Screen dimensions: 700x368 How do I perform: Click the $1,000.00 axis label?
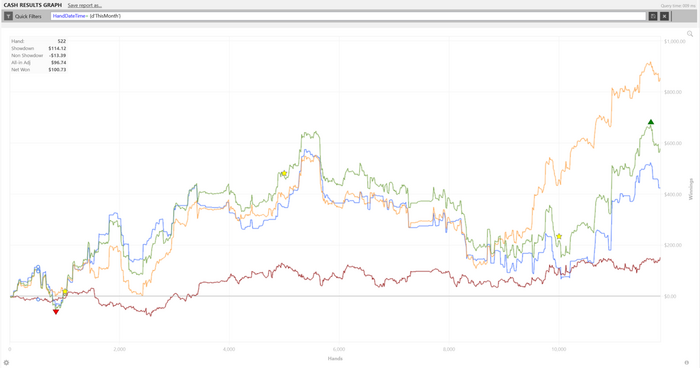pyautogui.click(x=675, y=41)
